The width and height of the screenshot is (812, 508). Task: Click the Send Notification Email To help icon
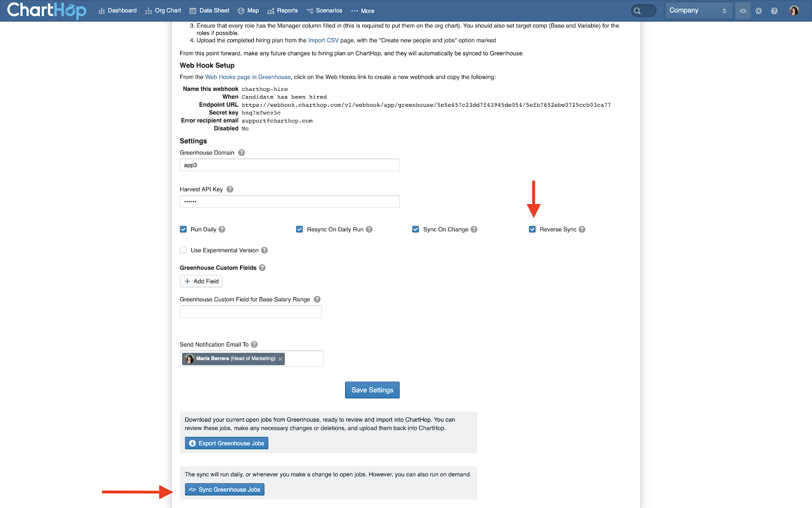point(254,344)
